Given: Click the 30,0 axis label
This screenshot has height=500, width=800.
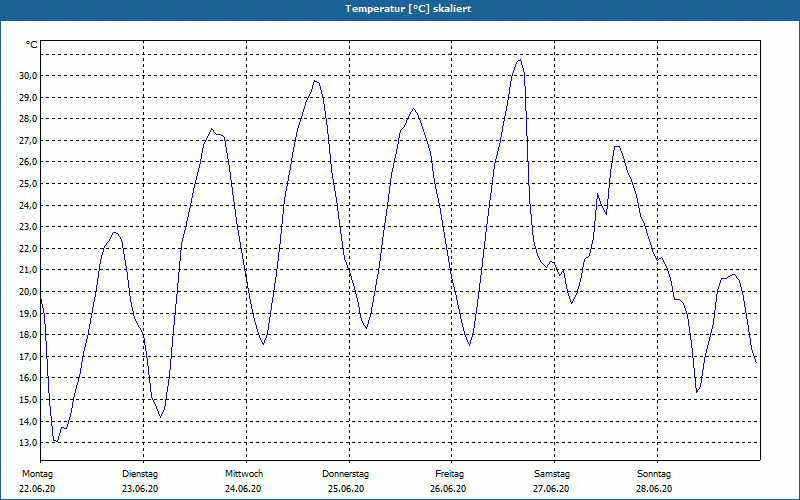Looking at the screenshot, I should 28,76.
